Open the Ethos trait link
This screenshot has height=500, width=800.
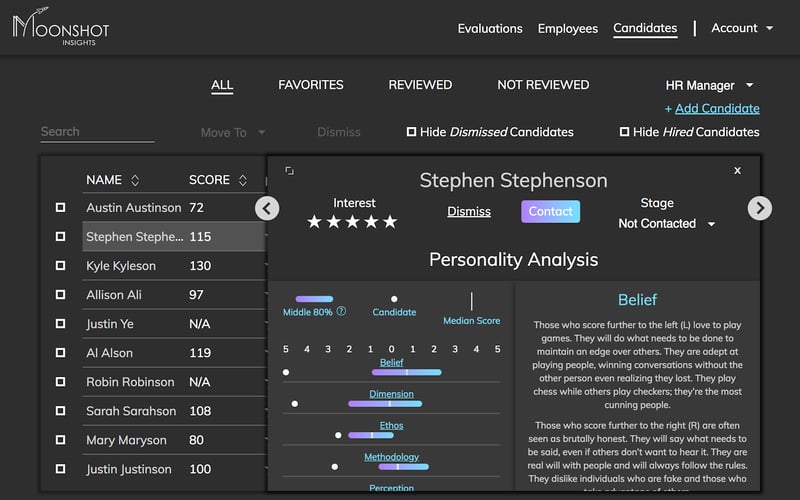click(391, 426)
